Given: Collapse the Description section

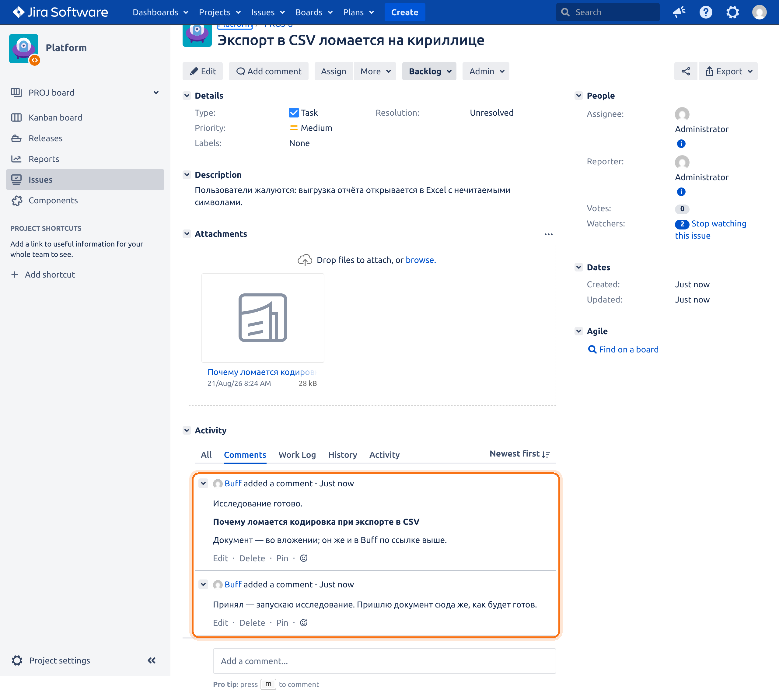Looking at the screenshot, I should (187, 175).
